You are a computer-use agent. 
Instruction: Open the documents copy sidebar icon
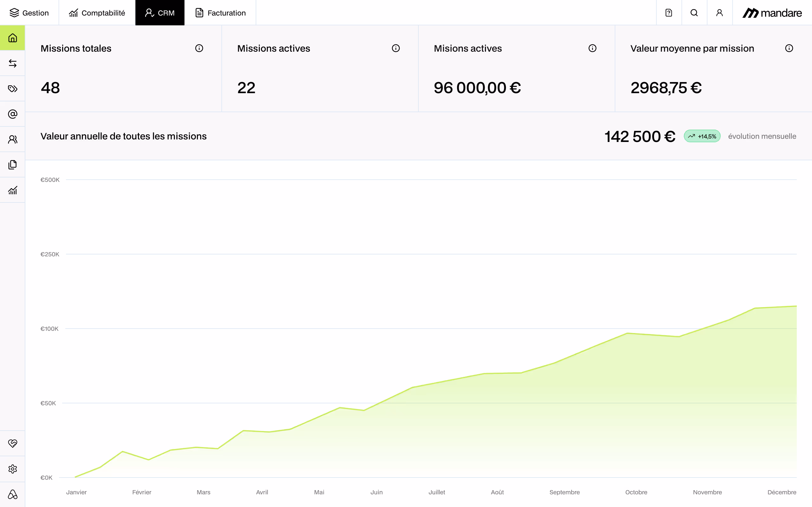(x=12, y=165)
